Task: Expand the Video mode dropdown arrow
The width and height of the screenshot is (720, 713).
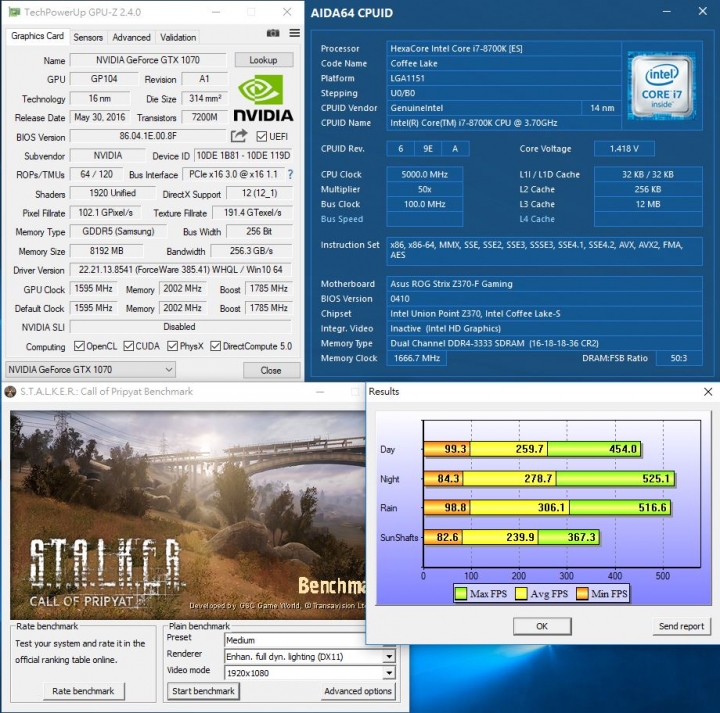Action: [389, 673]
